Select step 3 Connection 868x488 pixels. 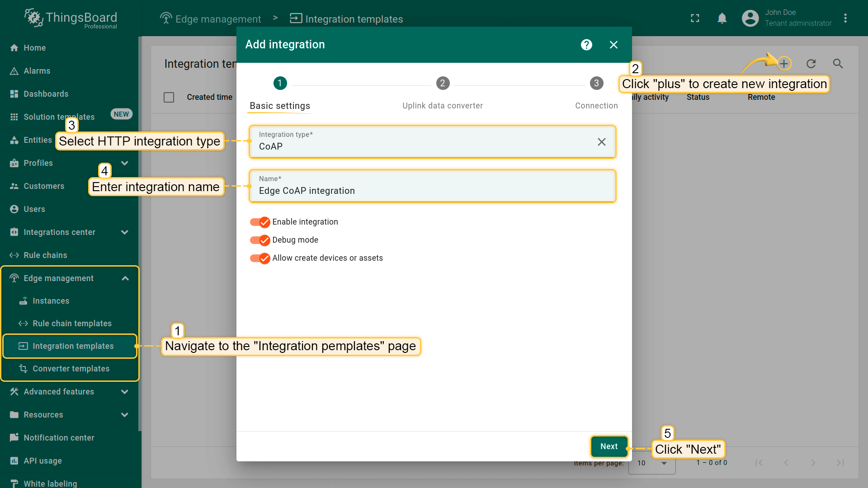point(596,94)
